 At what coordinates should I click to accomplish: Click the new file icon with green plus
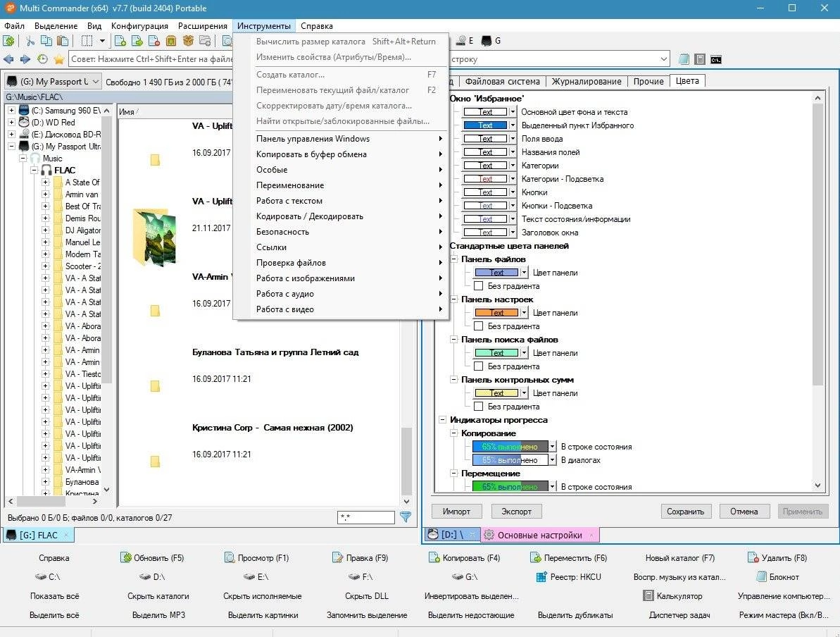[x=120, y=41]
